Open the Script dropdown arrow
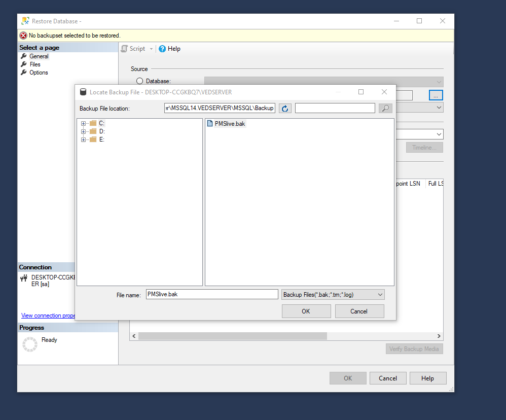 pyautogui.click(x=151, y=49)
